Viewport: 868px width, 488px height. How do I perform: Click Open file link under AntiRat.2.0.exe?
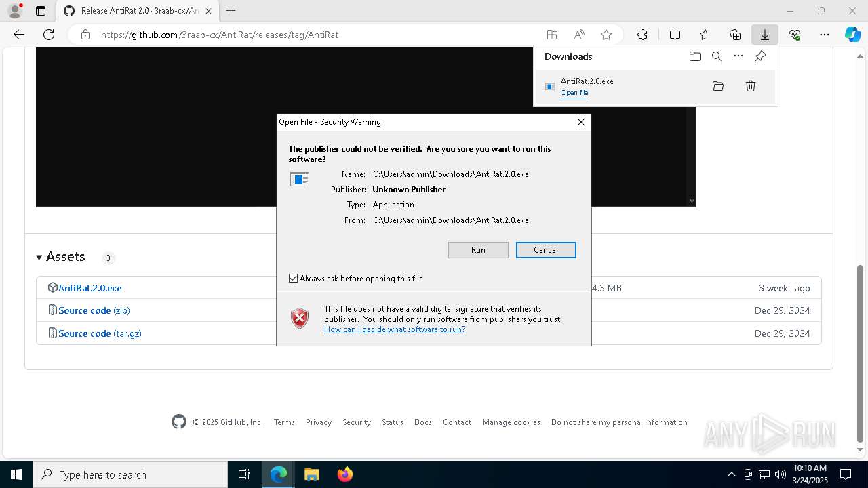574,93
